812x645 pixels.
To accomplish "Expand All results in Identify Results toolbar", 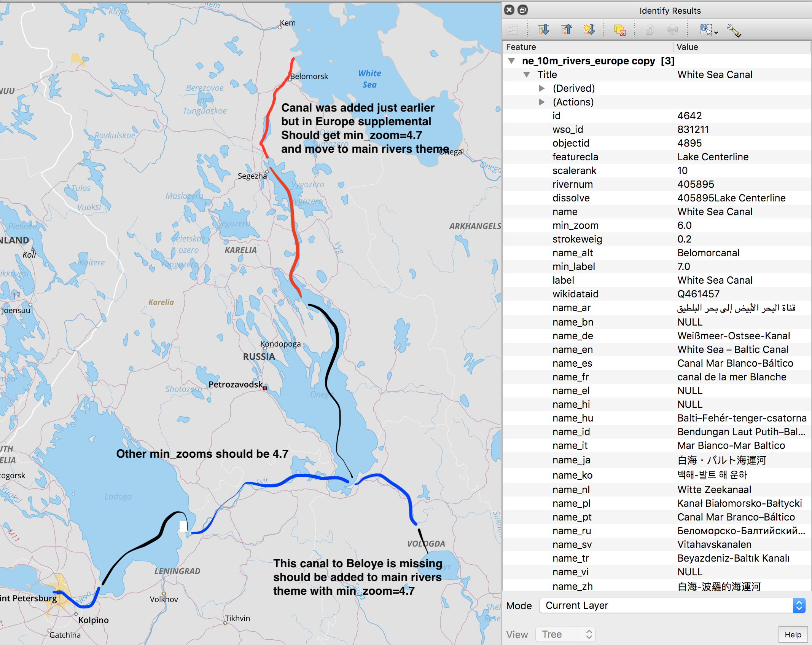I will pos(544,30).
